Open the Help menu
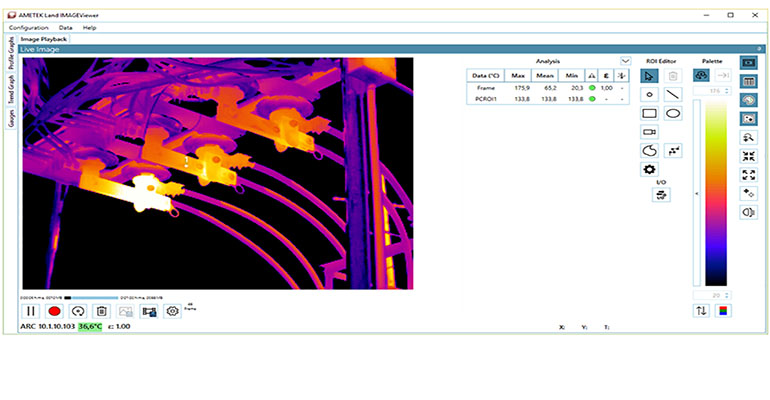This screenshot has height=400, width=770. [x=89, y=27]
